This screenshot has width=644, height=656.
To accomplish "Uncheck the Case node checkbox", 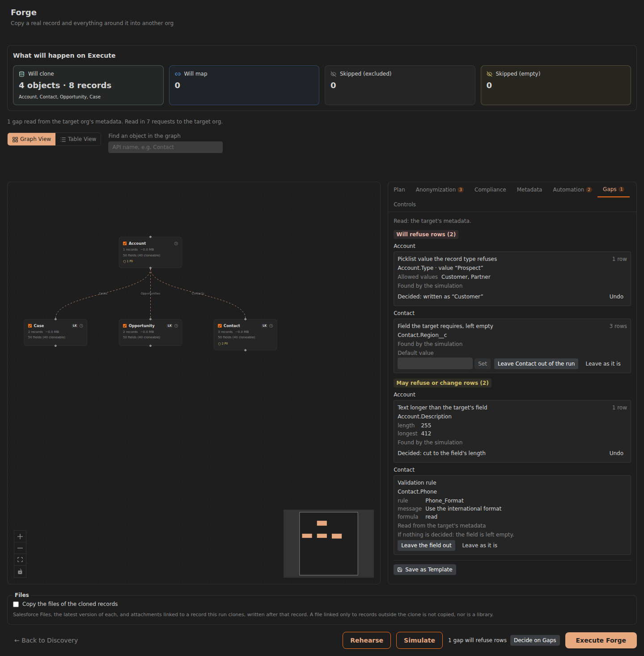I will pyautogui.click(x=30, y=326).
